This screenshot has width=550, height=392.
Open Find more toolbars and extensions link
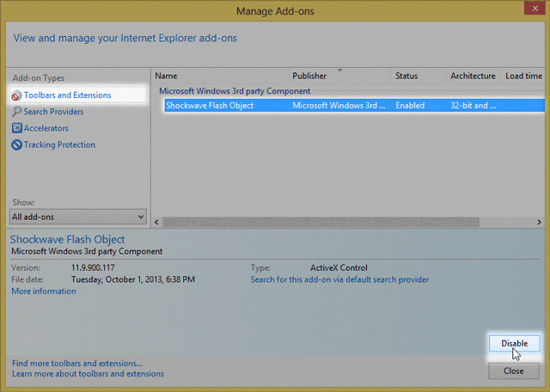77,363
